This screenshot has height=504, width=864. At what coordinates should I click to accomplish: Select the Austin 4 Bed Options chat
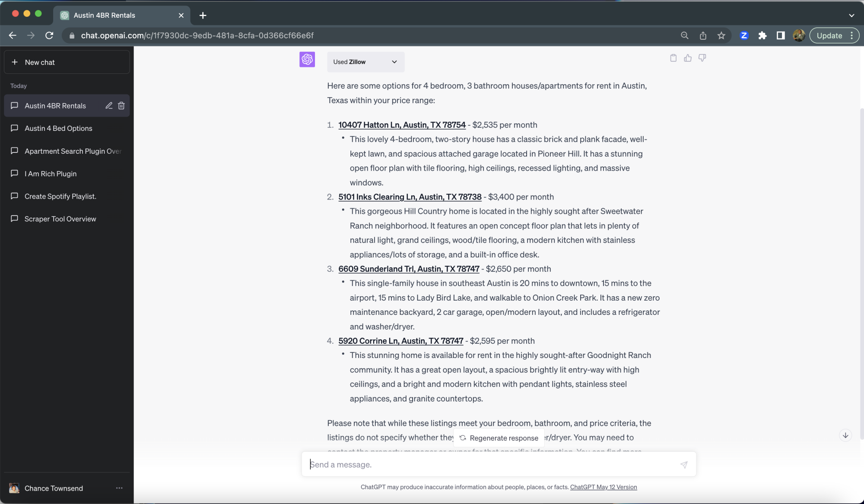point(59,128)
